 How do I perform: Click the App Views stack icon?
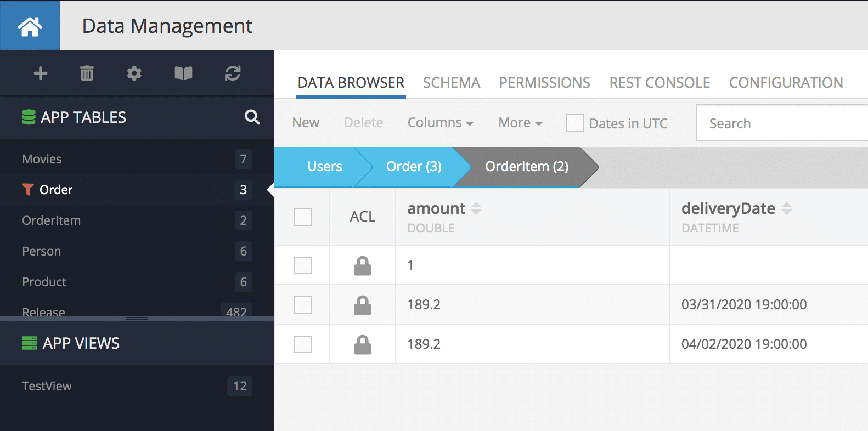coord(30,343)
